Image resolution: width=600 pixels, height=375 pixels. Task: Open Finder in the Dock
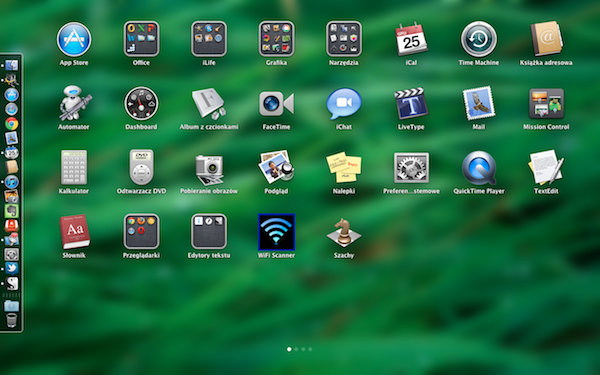pos(11,65)
